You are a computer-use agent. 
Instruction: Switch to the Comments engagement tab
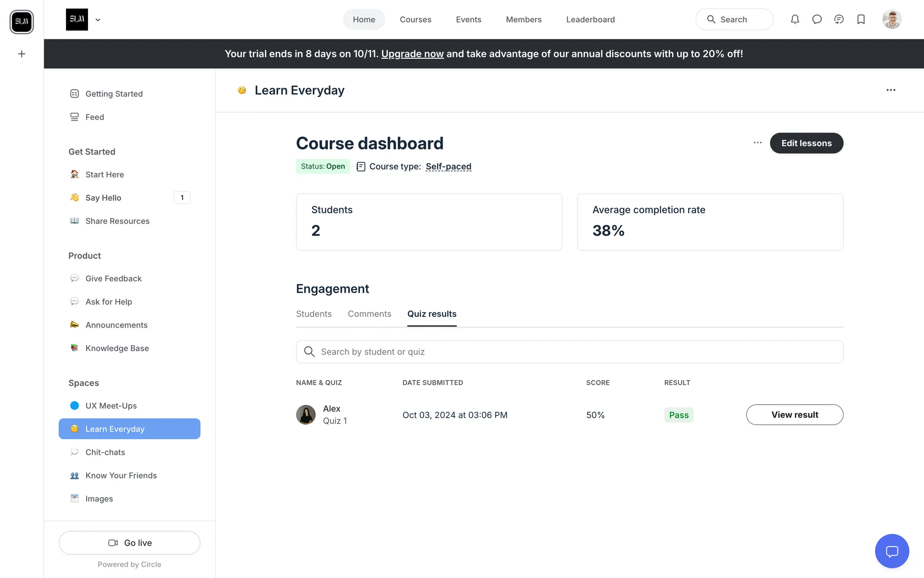coord(369,314)
